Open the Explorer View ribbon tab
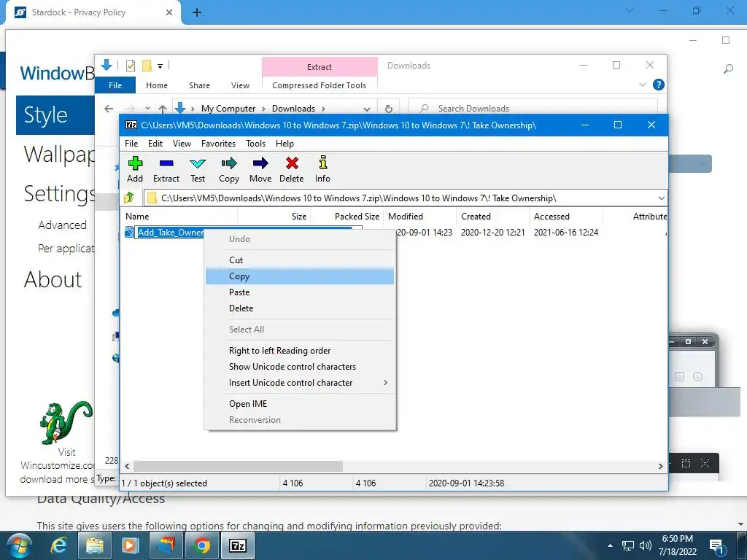This screenshot has height=560, width=747. pyautogui.click(x=240, y=85)
